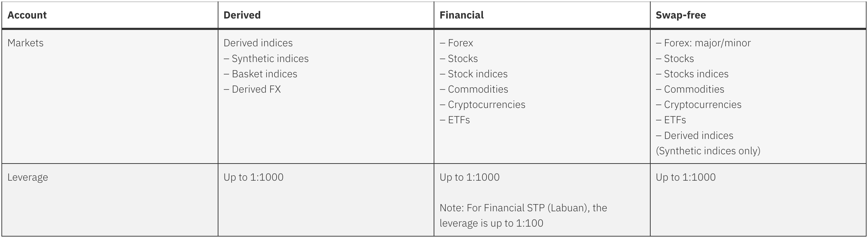Click ETFs in the Financial column
This screenshot has height=238, width=868.
point(459,120)
